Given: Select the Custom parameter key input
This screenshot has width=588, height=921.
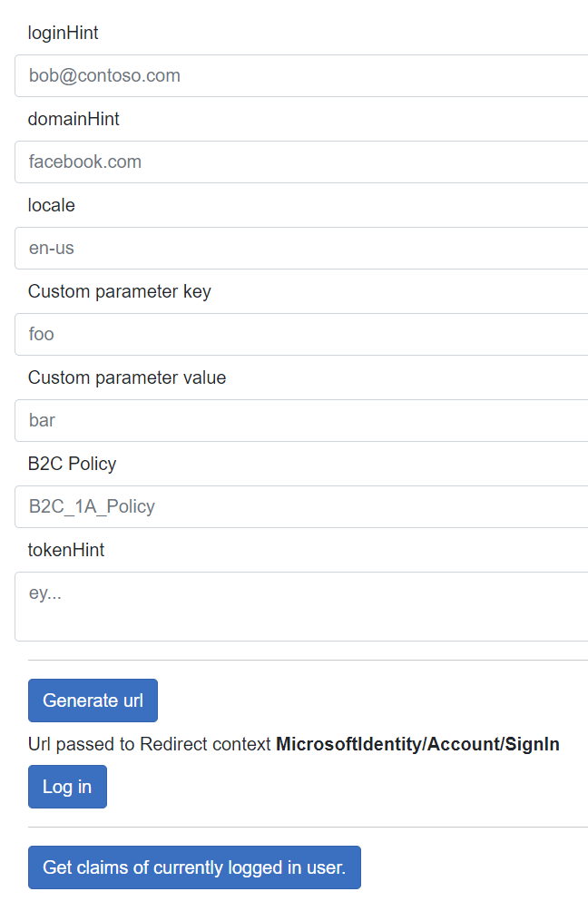Looking at the screenshot, I should point(299,334).
